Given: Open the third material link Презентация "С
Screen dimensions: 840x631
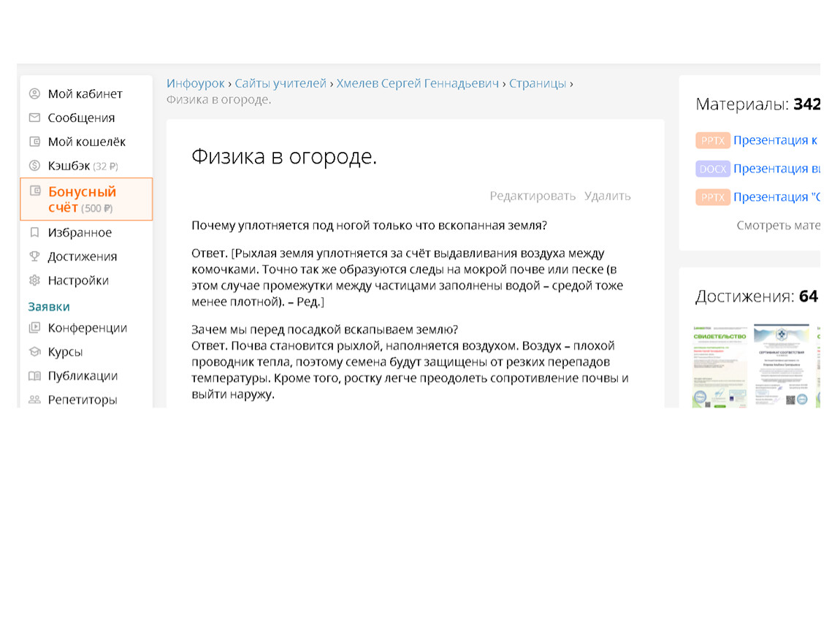Looking at the screenshot, I should pyautogui.click(x=776, y=197).
